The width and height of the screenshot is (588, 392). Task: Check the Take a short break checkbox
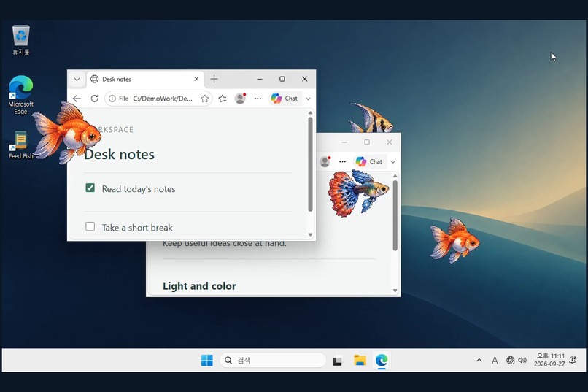pyautogui.click(x=90, y=226)
